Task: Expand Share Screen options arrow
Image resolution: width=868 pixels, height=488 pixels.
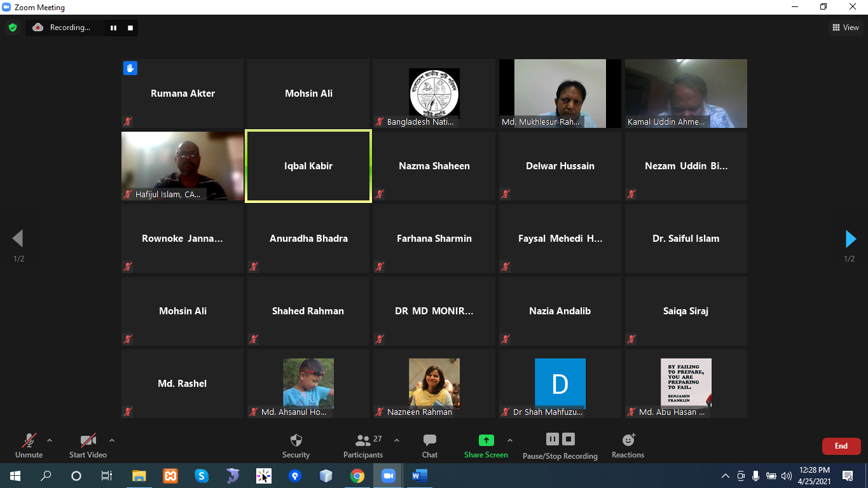Action: click(509, 440)
